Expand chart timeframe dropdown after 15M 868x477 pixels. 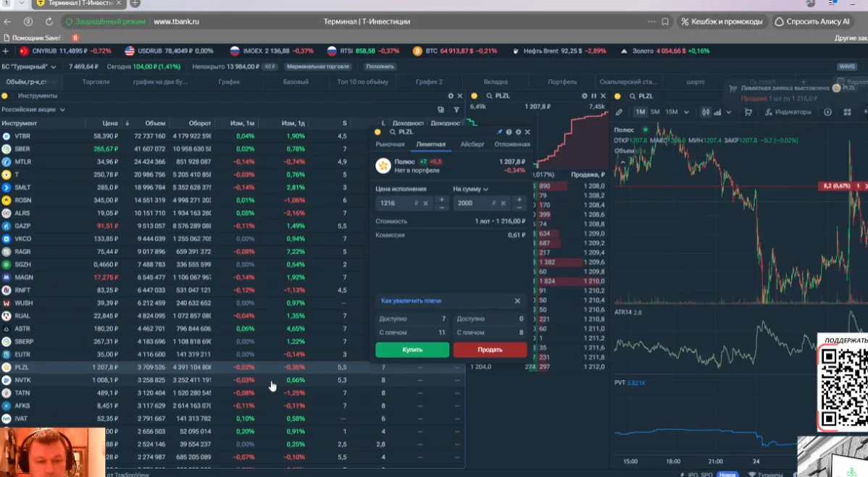686,112
